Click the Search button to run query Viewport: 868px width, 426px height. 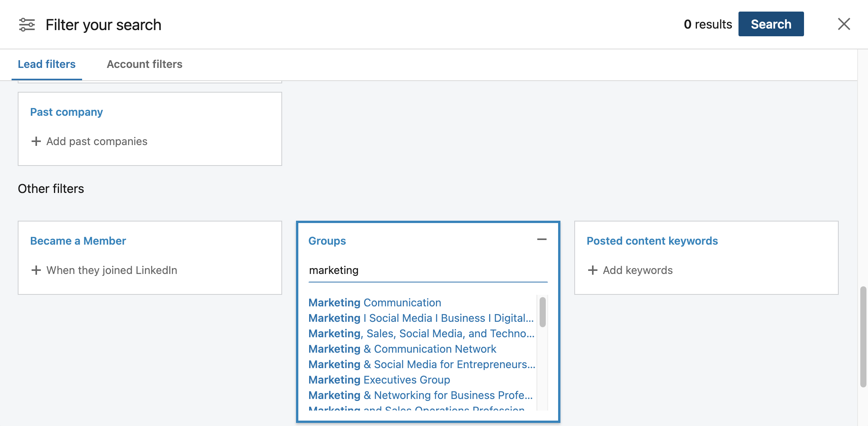(x=771, y=24)
